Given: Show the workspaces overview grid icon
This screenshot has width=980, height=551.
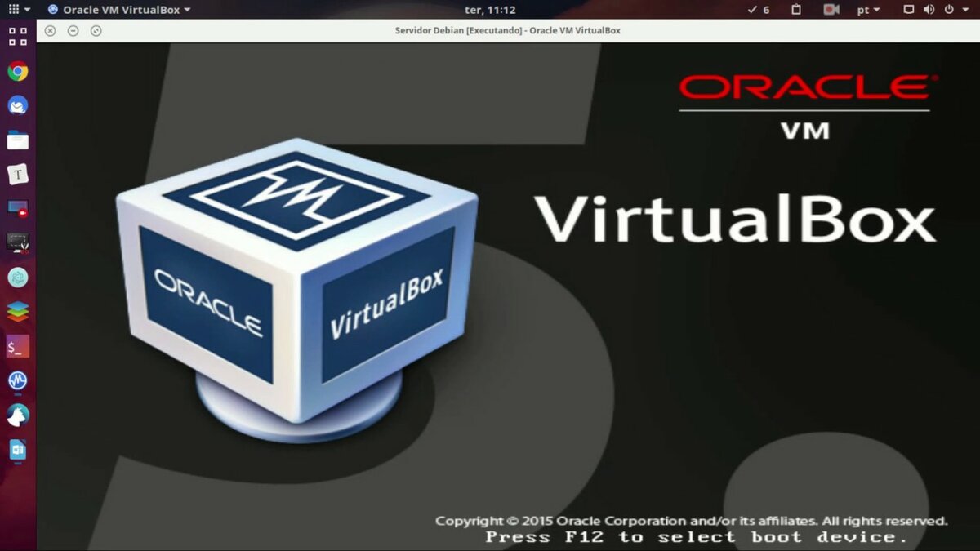Looking at the screenshot, I should (18, 36).
